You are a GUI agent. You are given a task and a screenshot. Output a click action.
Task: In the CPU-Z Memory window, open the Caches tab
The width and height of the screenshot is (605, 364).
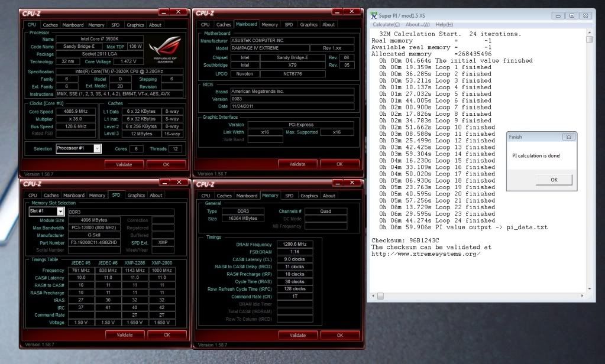[x=224, y=196]
